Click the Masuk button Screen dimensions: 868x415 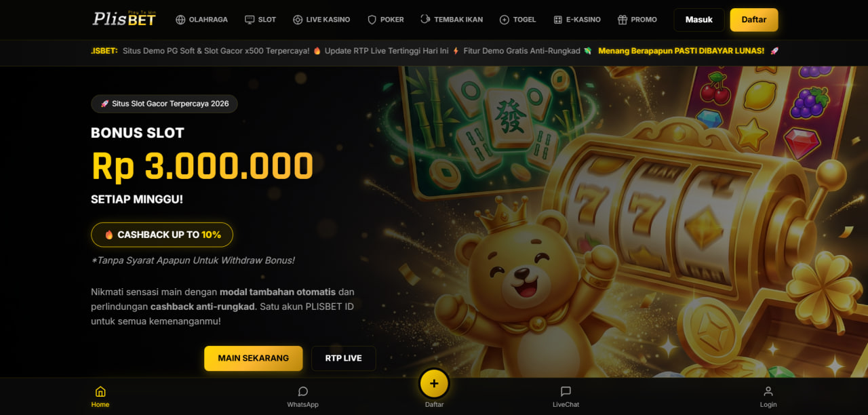[699, 20]
